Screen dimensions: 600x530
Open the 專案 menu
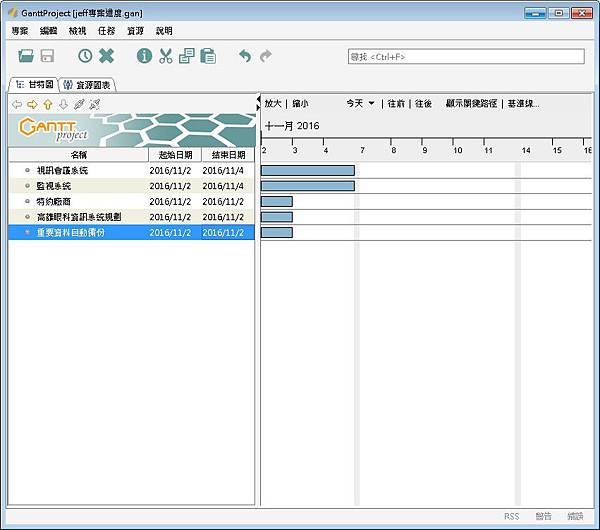20,31
